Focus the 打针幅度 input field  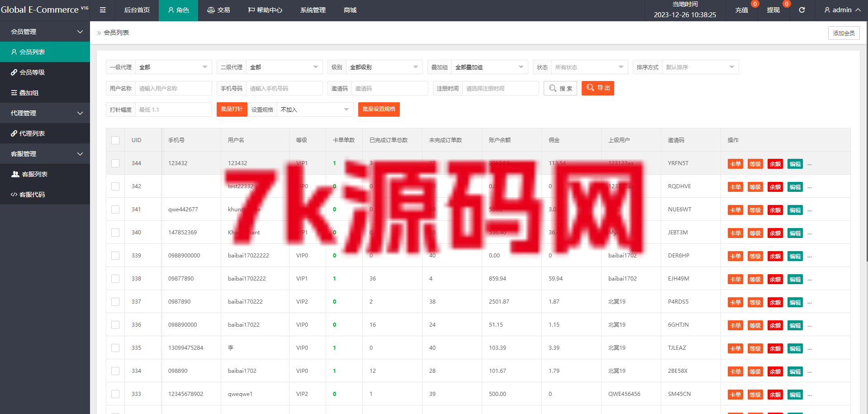coord(174,109)
